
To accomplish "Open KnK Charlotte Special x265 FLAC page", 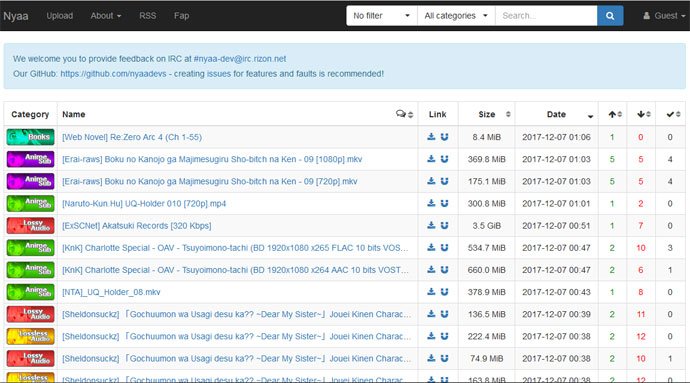I will coord(235,248).
